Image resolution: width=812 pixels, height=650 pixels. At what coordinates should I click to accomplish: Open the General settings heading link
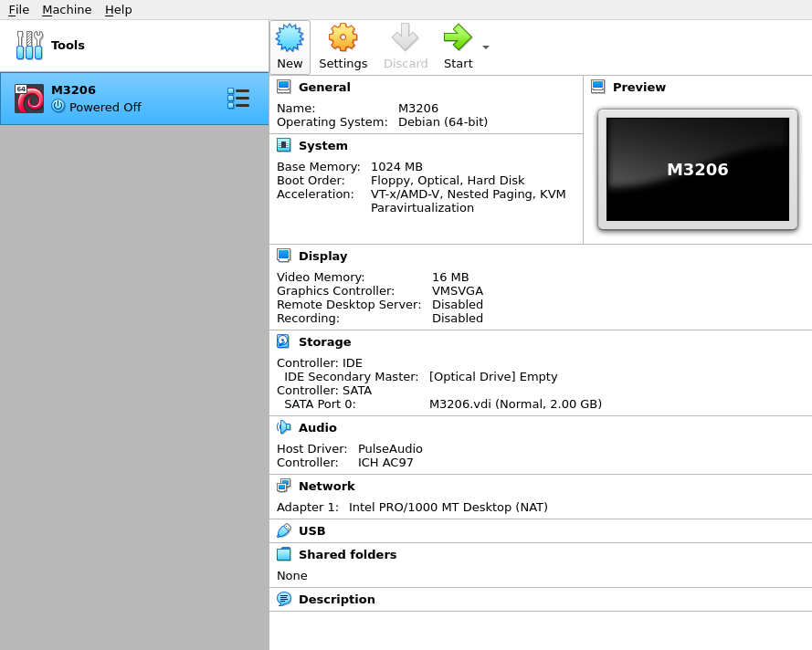tap(324, 87)
